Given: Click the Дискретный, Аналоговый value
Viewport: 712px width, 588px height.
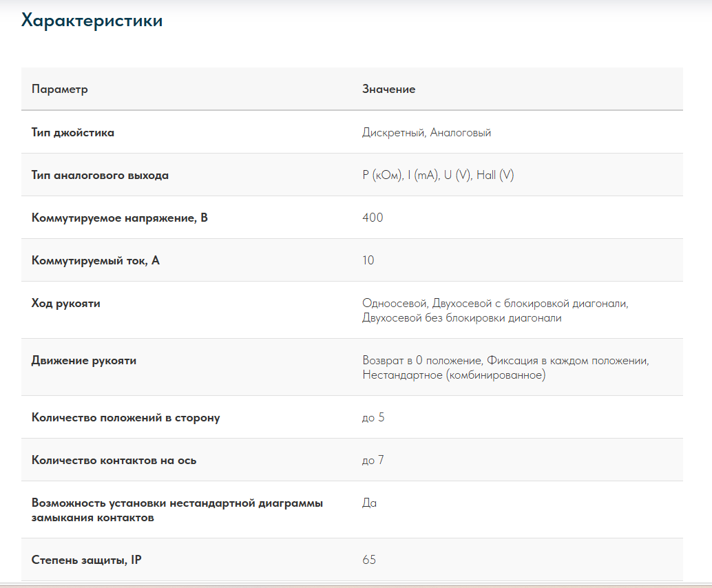Looking at the screenshot, I should click(426, 132).
